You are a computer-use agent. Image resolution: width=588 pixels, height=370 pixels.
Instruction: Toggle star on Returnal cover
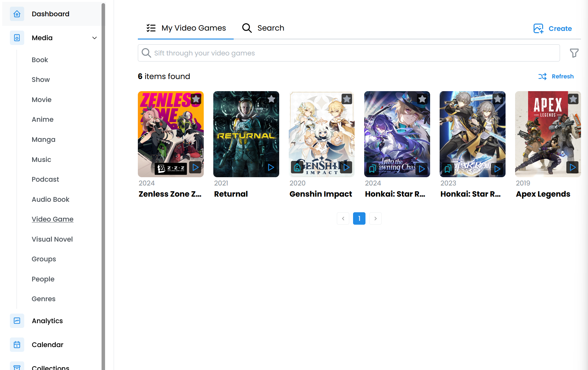(x=272, y=99)
